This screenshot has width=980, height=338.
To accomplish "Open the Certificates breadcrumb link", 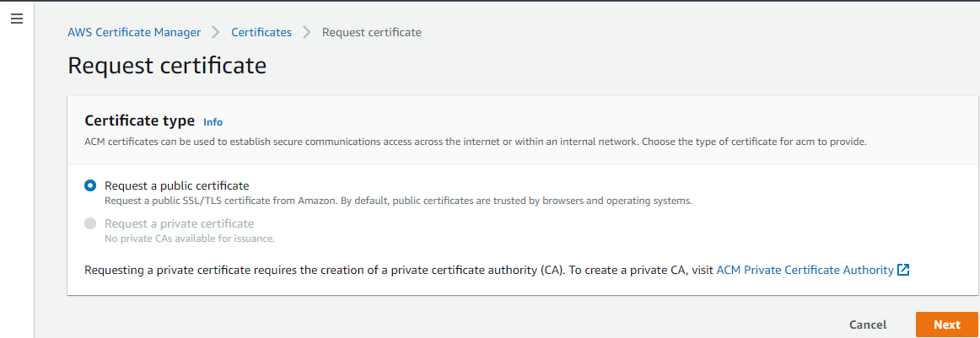I will (x=261, y=32).
